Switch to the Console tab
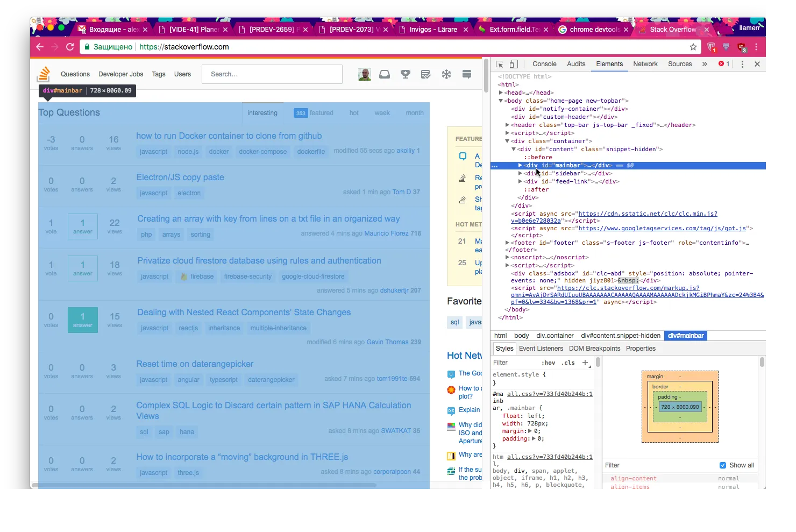Viewport: 796px width, 532px height. coord(544,64)
